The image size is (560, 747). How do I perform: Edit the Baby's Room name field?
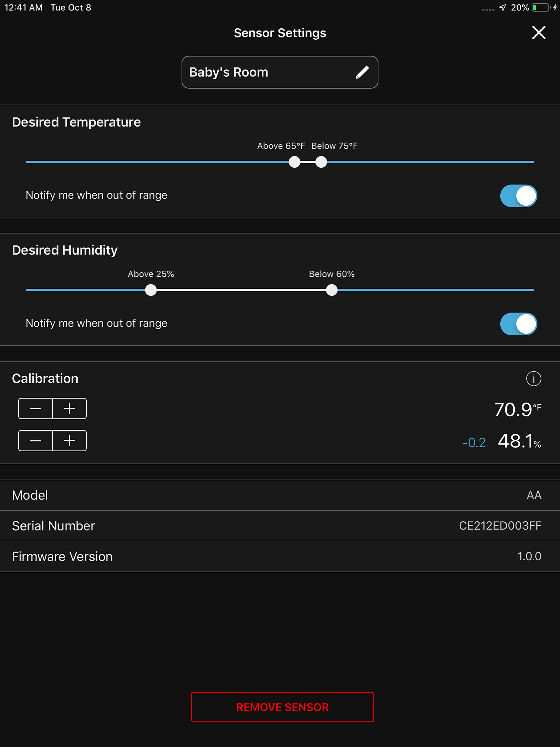coord(280,72)
